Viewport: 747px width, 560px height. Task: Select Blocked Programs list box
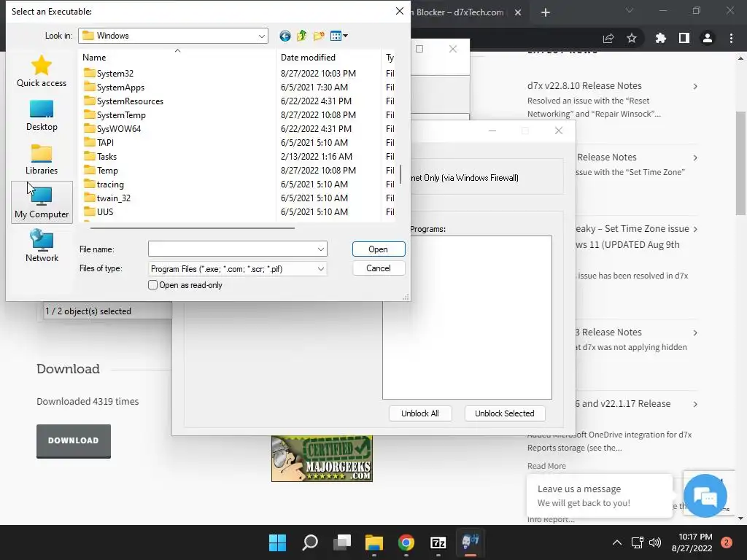point(467,318)
